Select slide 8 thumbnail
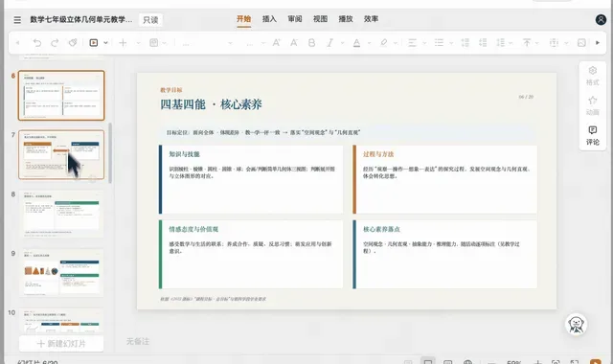 pos(61,214)
